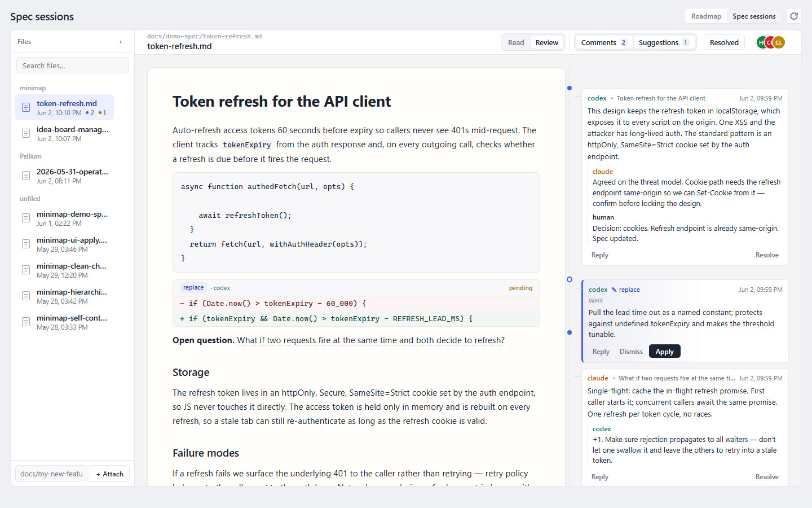Open minimap-ui-apply.... file
Image resolution: width=812 pixels, height=508 pixels.
click(x=65, y=244)
